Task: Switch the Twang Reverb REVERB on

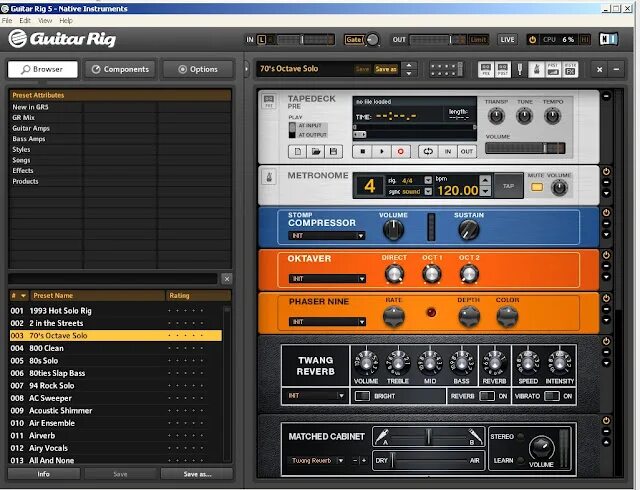Action: [487, 396]
